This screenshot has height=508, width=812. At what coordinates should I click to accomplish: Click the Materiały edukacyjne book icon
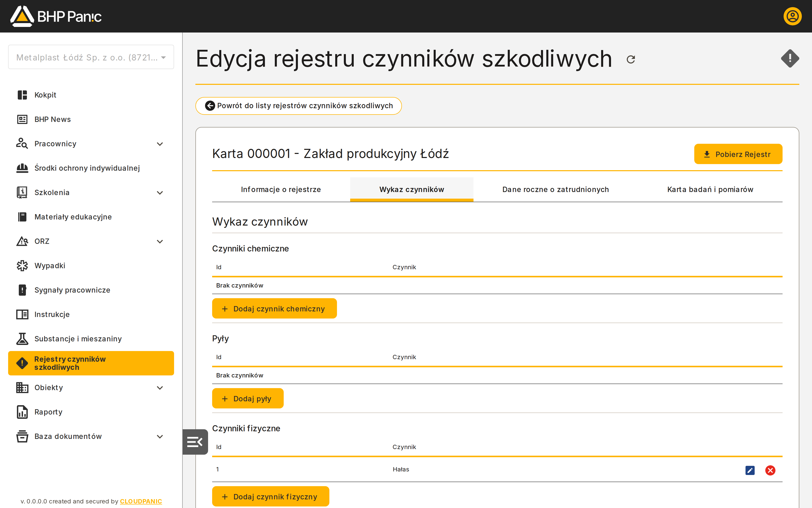(x=22, y=217)
